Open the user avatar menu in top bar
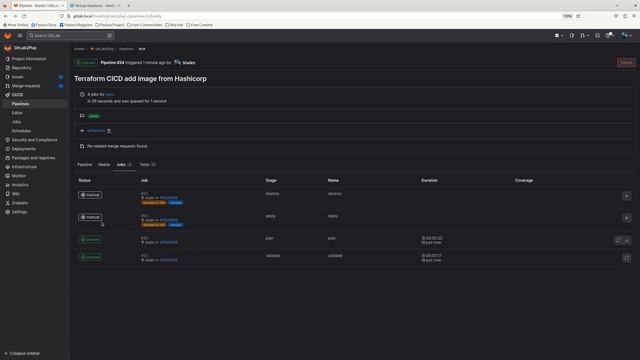Image resolution: width=640 pixels, height=360 pixels. pos(626,36)
